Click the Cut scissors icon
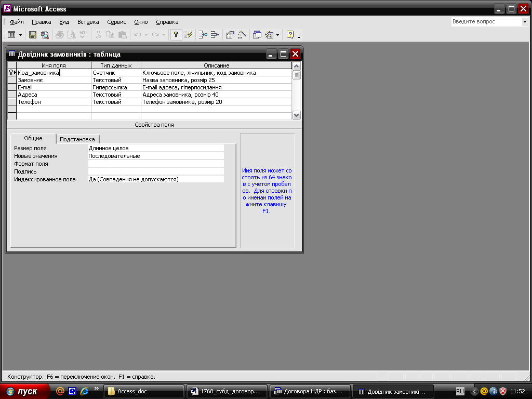Viewport: 532px width, 399px height. tap(98, 35)
